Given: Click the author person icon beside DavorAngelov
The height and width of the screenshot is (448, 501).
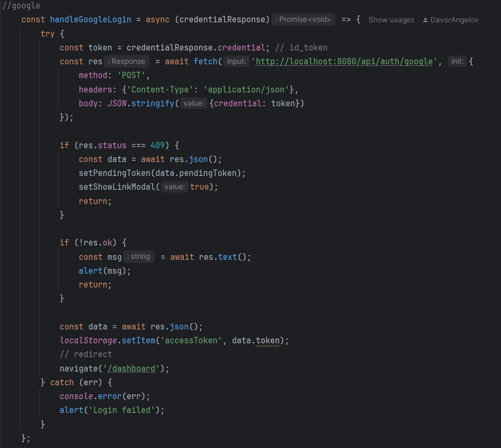Looking at the screenshot, I should coord(425,20).
